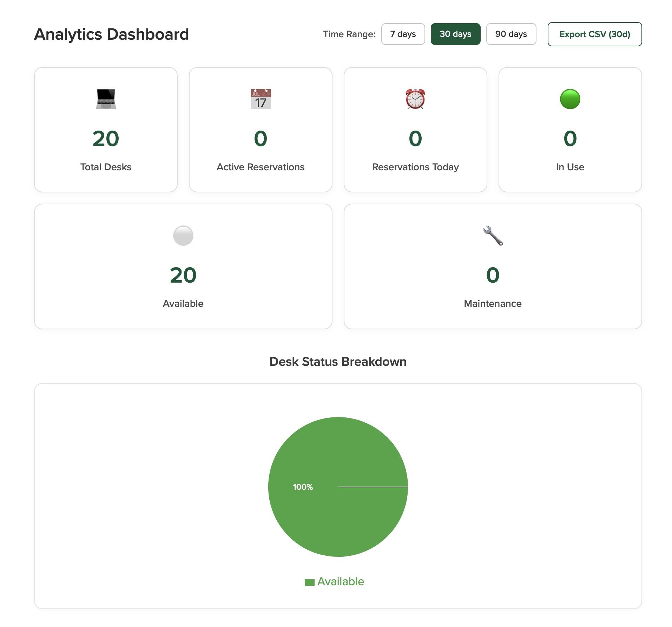This screenshot has width=672, height=627.
Task: Click the Total Desks stat card
Action: click(106, 129)
